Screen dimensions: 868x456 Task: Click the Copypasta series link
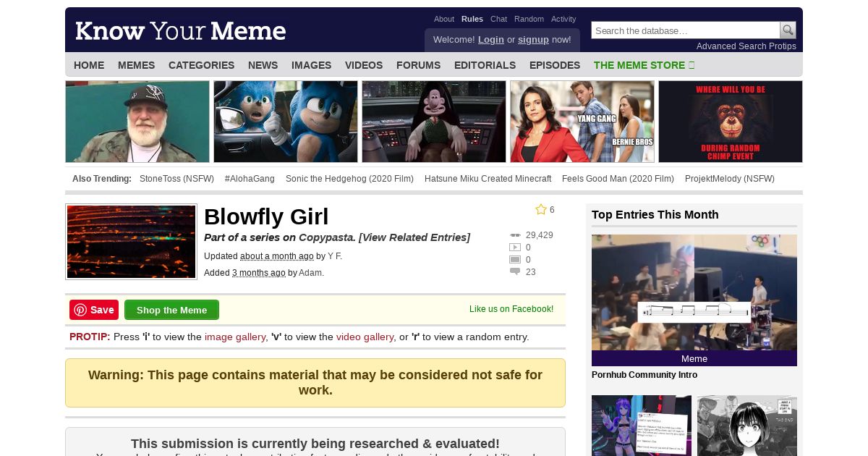click(x=326, y=237)
